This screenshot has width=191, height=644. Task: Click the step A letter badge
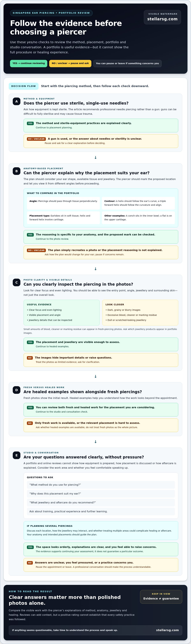17,101
